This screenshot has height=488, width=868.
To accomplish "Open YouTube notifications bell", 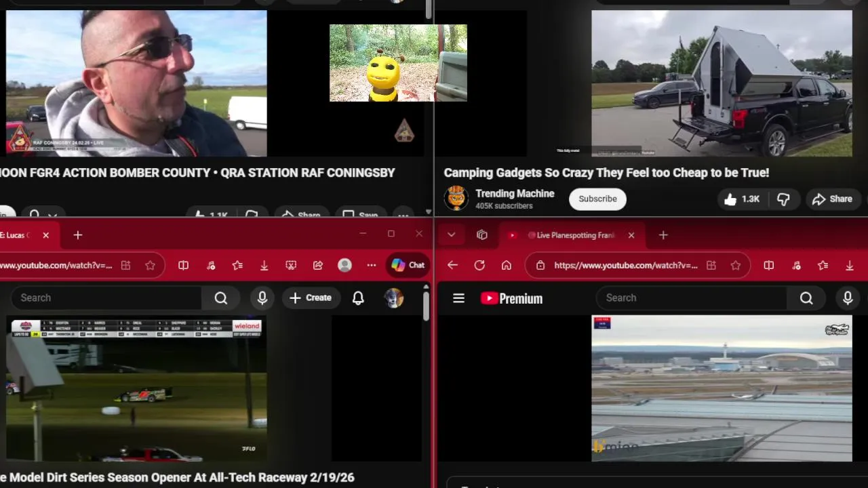I will point(358,298).
